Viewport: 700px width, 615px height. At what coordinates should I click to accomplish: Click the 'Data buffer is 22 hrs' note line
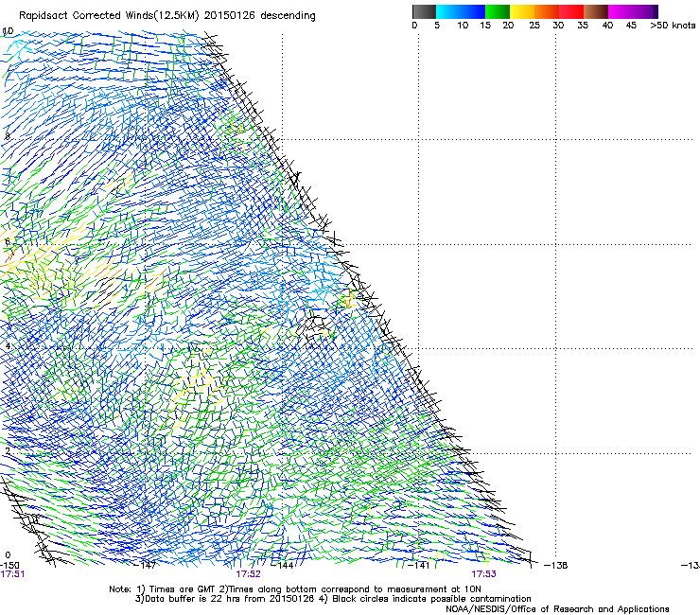coord(334,599)
